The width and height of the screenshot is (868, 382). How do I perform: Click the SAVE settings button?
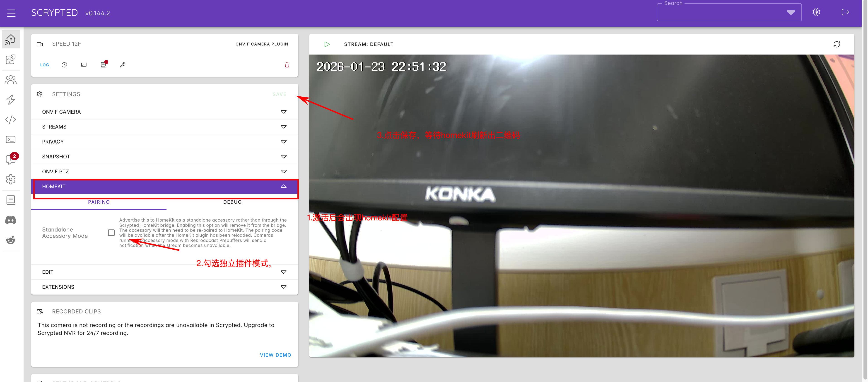(279, 94)
